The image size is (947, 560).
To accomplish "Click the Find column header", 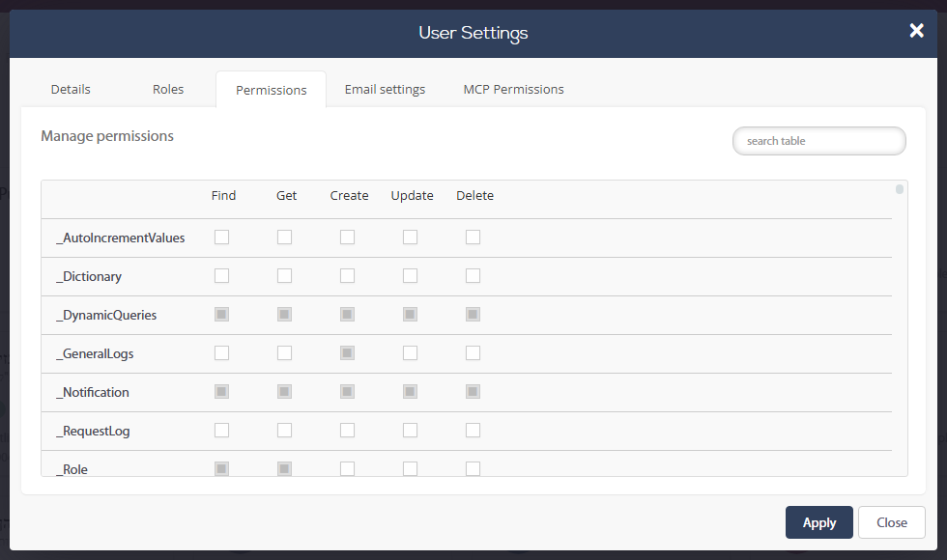I will pyautogui.click(x=223, y=195).
